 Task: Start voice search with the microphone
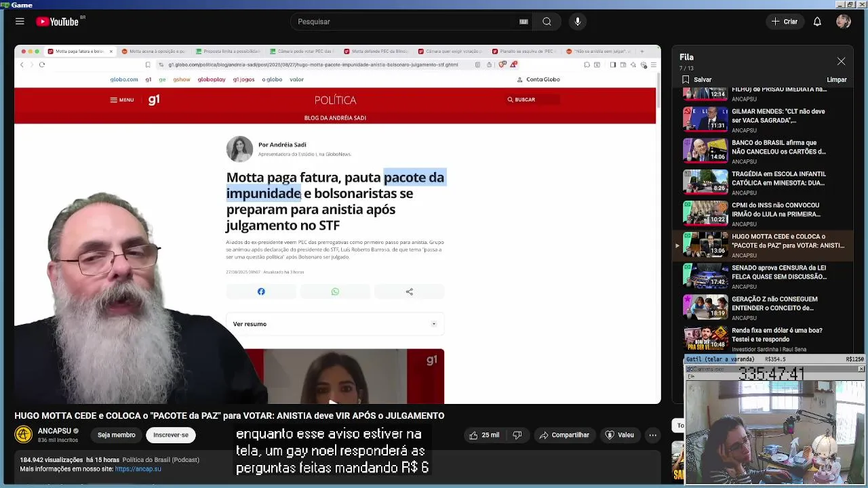click(578, 22)
